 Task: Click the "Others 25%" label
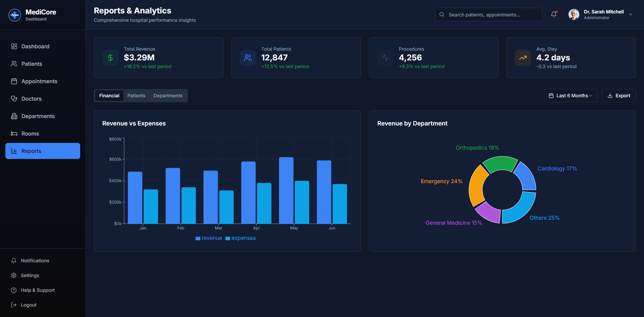pos(544,218)
